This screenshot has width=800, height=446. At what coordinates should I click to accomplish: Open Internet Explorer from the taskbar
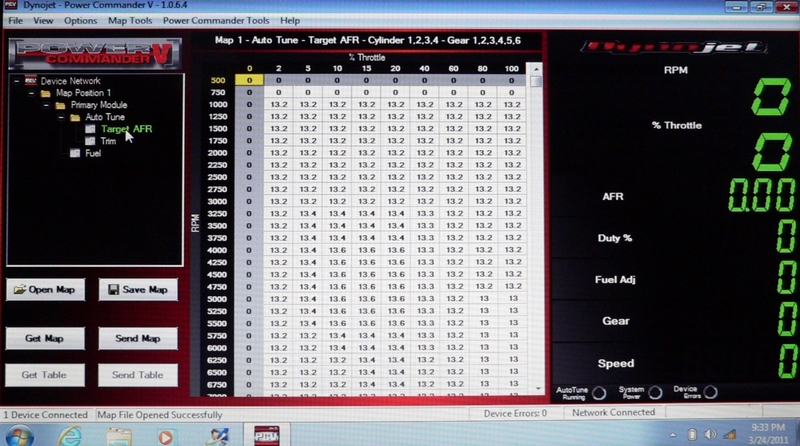(70, 437)
